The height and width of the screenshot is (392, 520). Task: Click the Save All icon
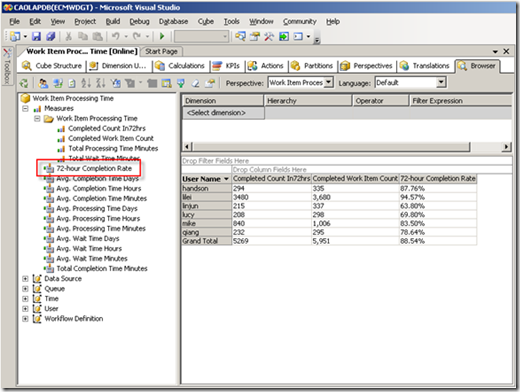tap(50, 36)
